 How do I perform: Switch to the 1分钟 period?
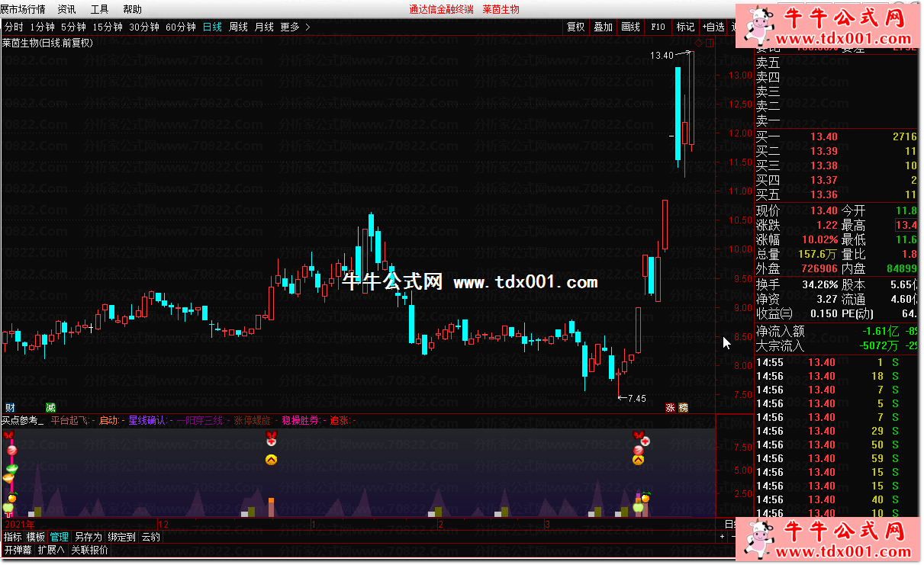(42, 27)
